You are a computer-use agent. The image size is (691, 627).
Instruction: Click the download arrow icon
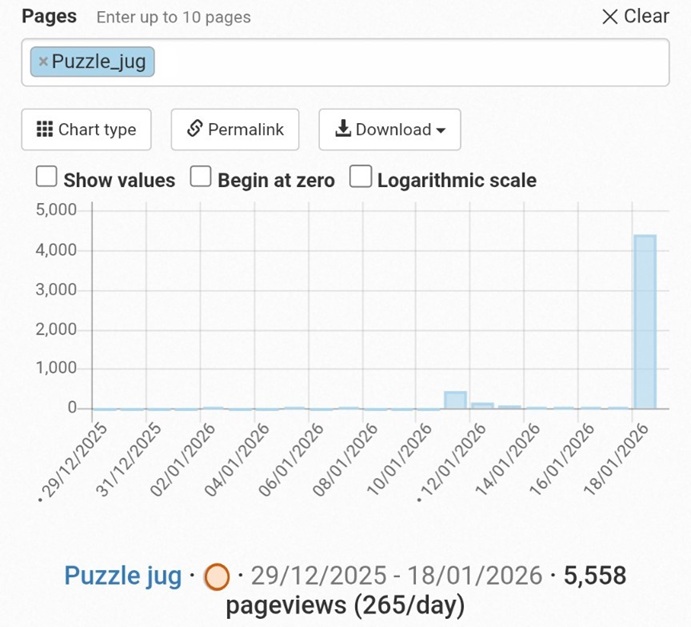click(x=343, y=129)
